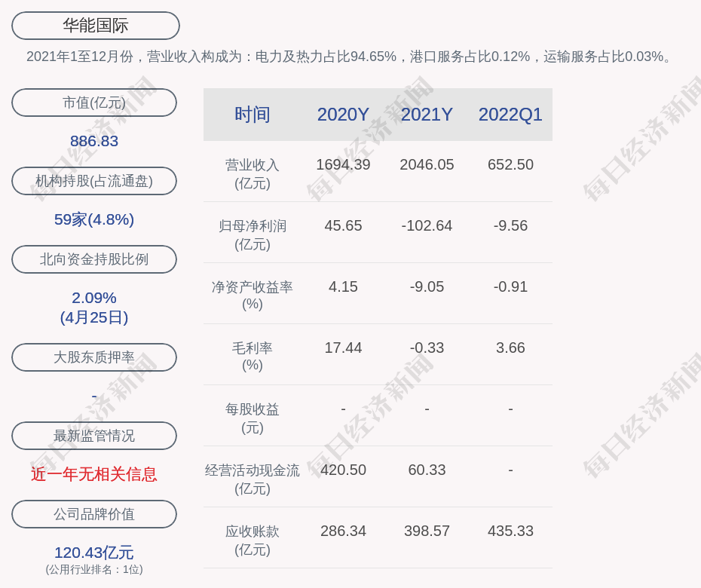Click the 经营活动现金流(亿元) row label
This screenshot has width=701, height=588.
pyautogui.click(x=253, y=479)
